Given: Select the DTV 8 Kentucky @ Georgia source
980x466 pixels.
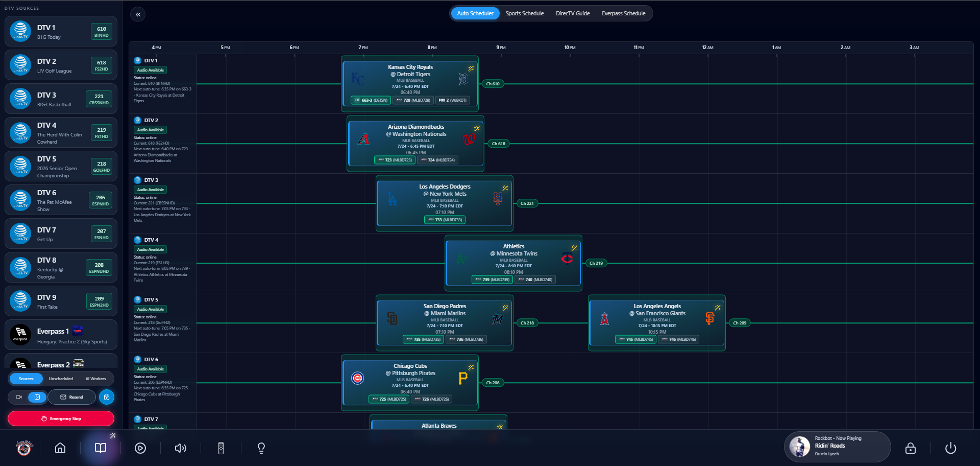Looking at the screenshot, I should [x=61, y=268].
